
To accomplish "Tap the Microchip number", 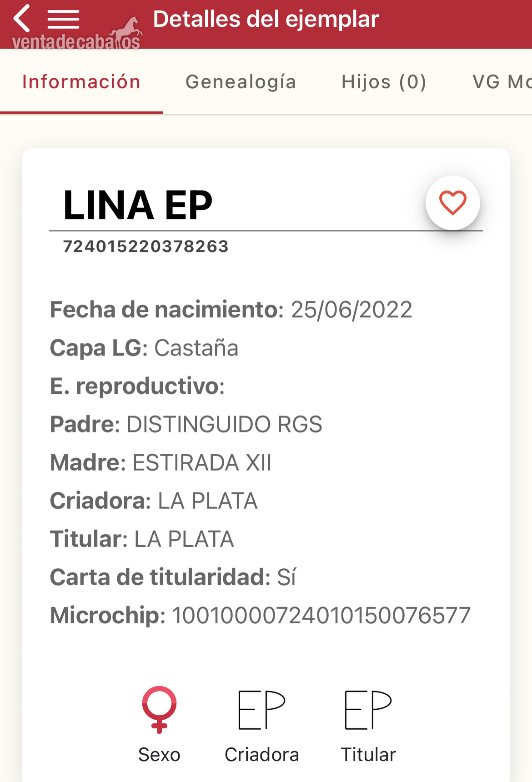I will (x=321, y=615).
